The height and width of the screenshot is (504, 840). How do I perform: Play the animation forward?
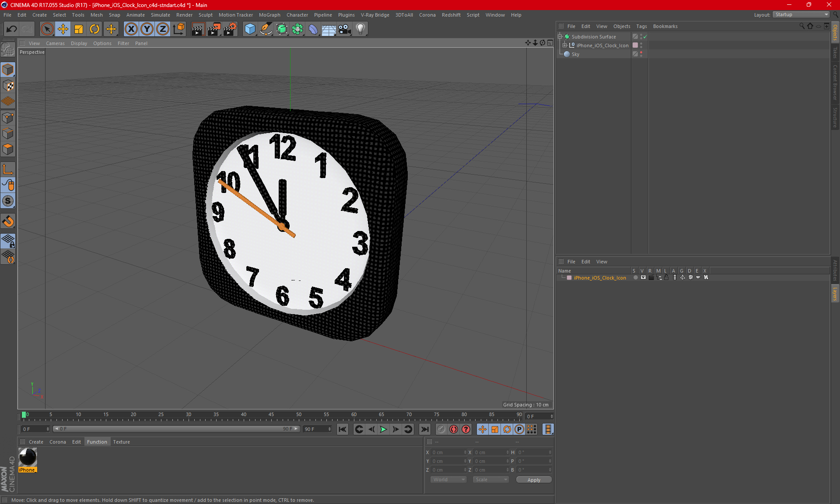click(x=383, y=429)
